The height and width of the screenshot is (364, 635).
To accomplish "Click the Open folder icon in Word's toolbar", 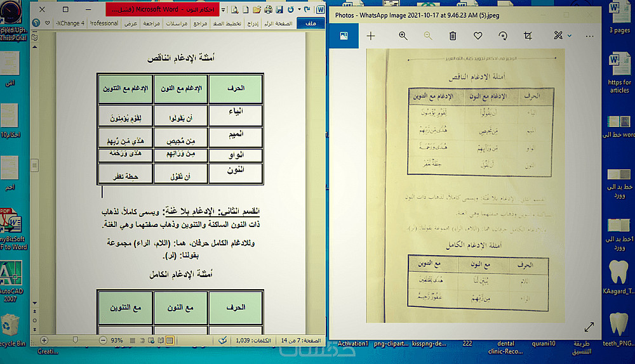I will pos(257,10).
